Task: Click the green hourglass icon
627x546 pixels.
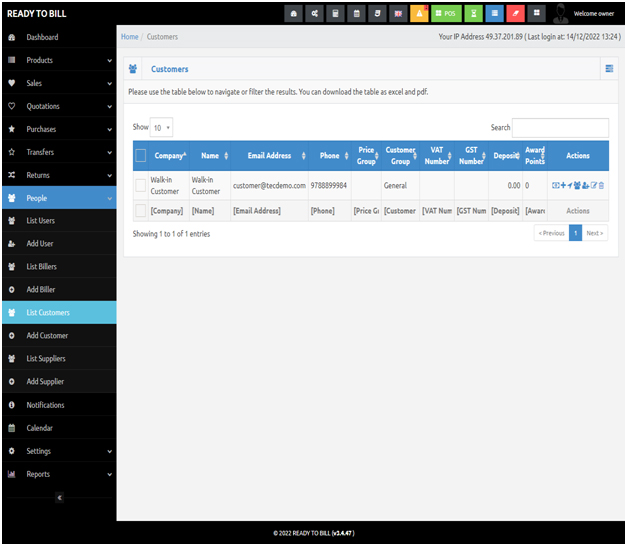Action: click(x=473, y=14)
